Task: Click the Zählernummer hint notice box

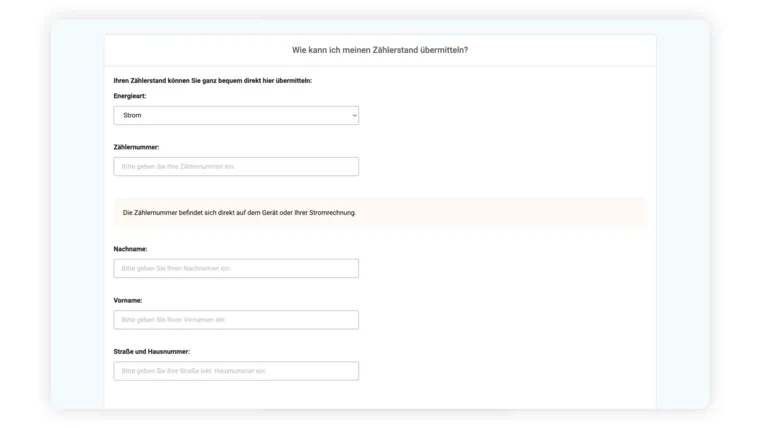Action: click(x=380, y=212)
